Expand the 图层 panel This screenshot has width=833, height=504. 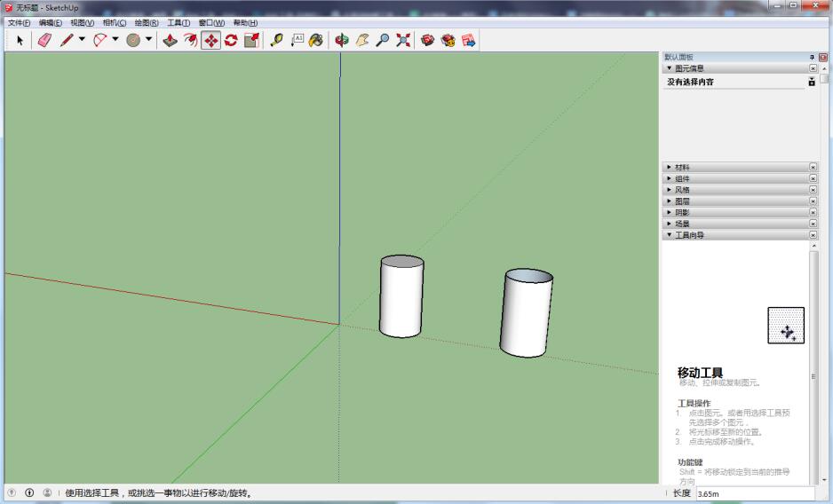coord(682,201)
